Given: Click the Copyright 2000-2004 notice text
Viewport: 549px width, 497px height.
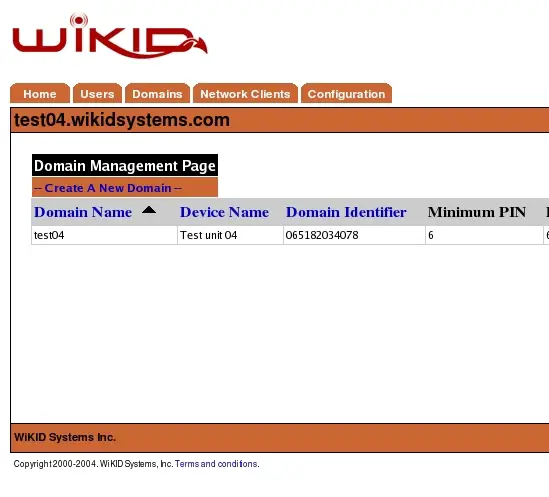Looking at the screenshot, I should [93, 464].
